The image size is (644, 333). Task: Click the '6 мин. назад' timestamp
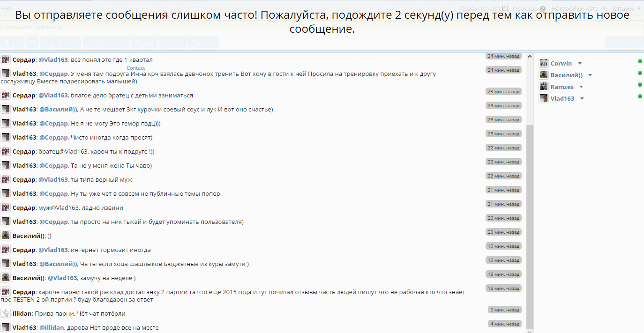tap(504, 310)
